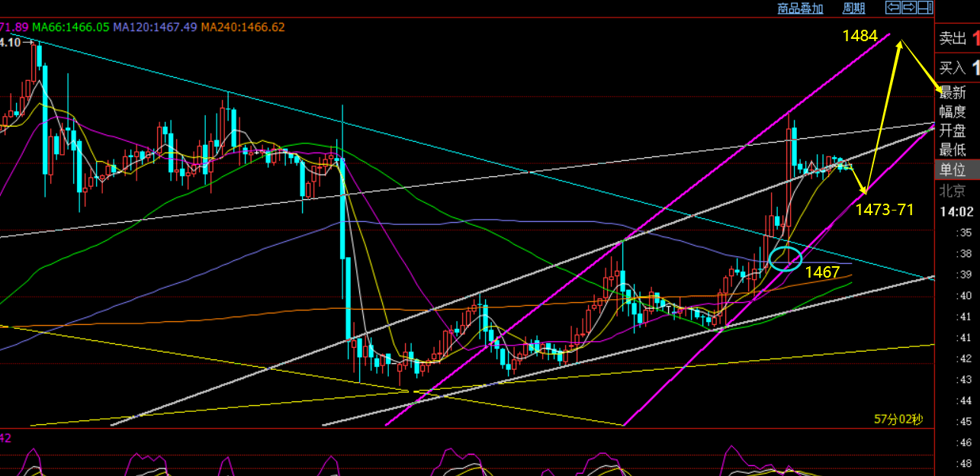
Task: Open the 周期 period menu
Action: [853, 8]
